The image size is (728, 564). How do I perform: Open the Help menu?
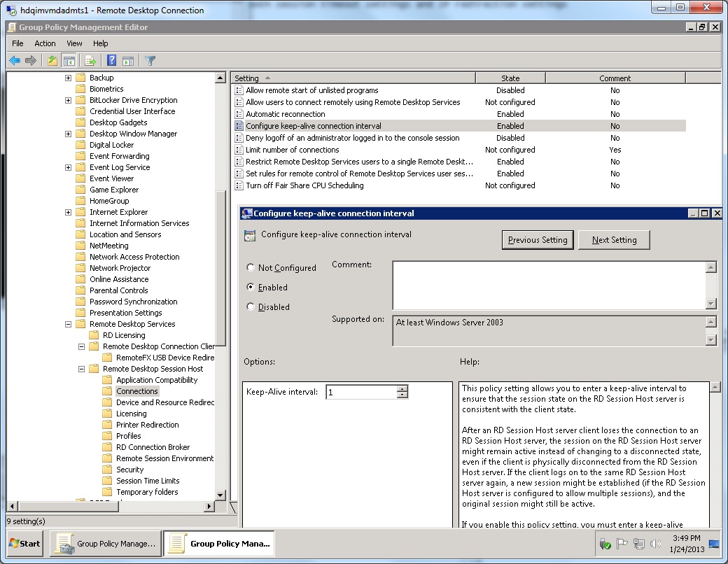click(100, 43)
